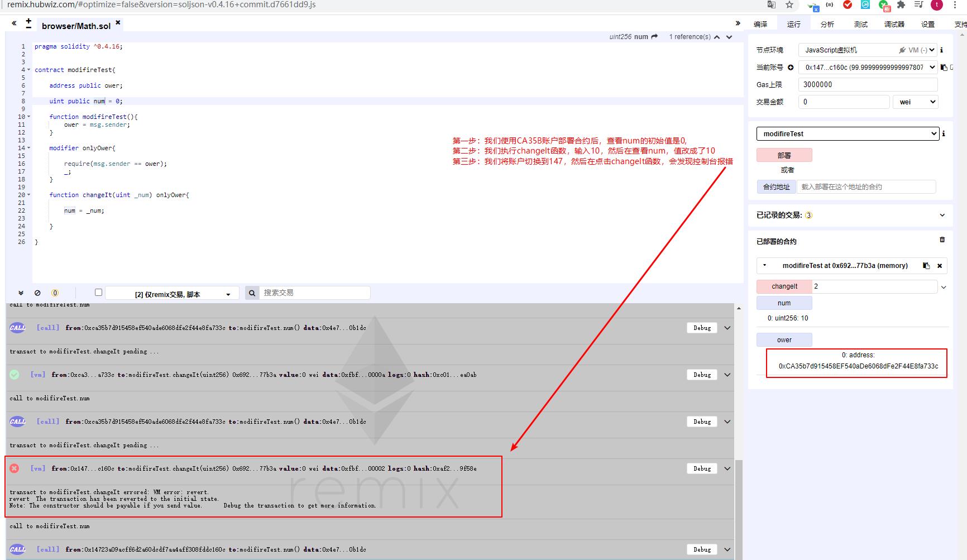Fold the changeIt function at line 20

point(29,195)
